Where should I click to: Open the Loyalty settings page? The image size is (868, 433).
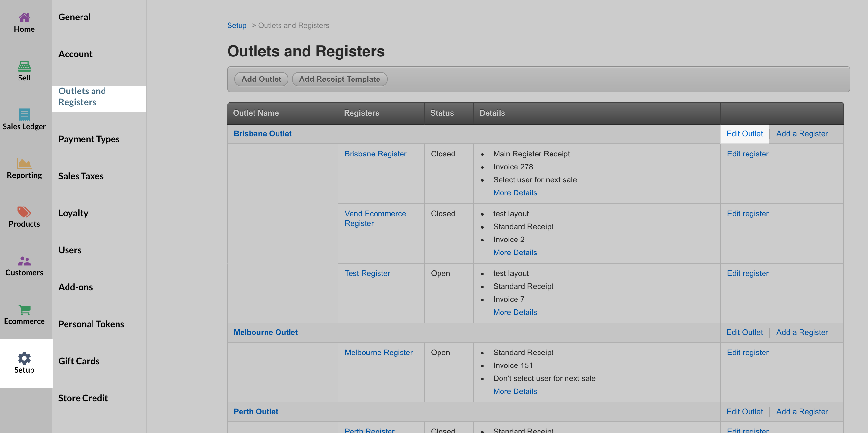coord(73,213)
